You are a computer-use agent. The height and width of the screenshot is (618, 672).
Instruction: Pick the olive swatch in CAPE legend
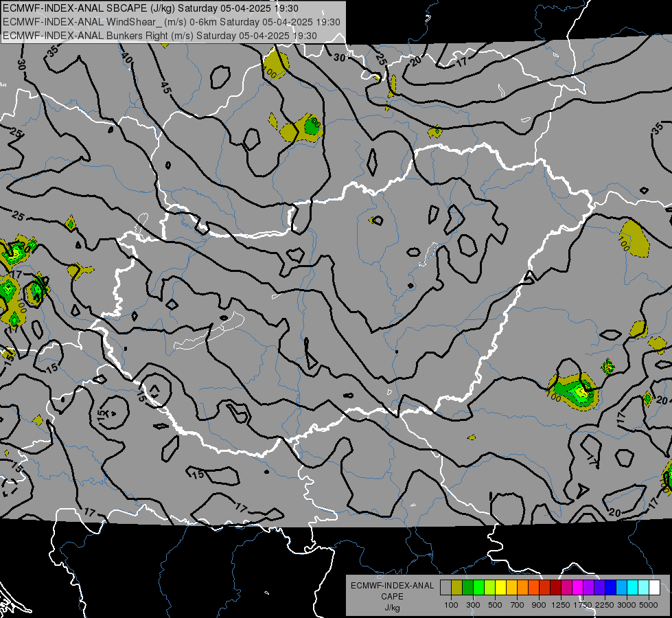click(x=457, y=587)
